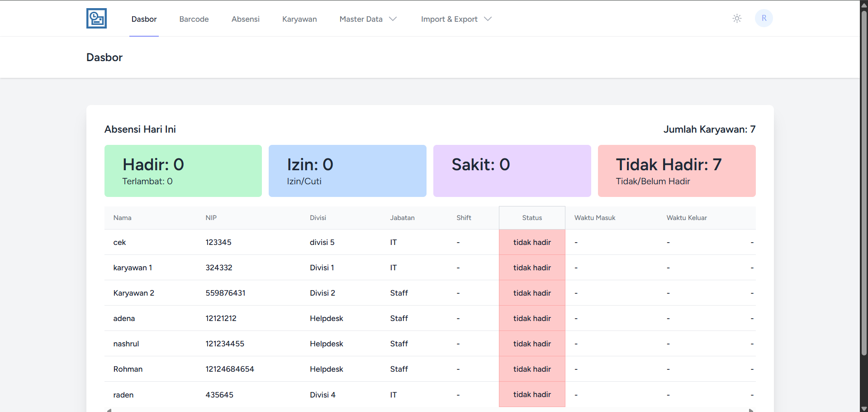Click the blue Izin summary card
Viewport: 868px width, 412px height.
pyautogui.click(x=347, y=171)
